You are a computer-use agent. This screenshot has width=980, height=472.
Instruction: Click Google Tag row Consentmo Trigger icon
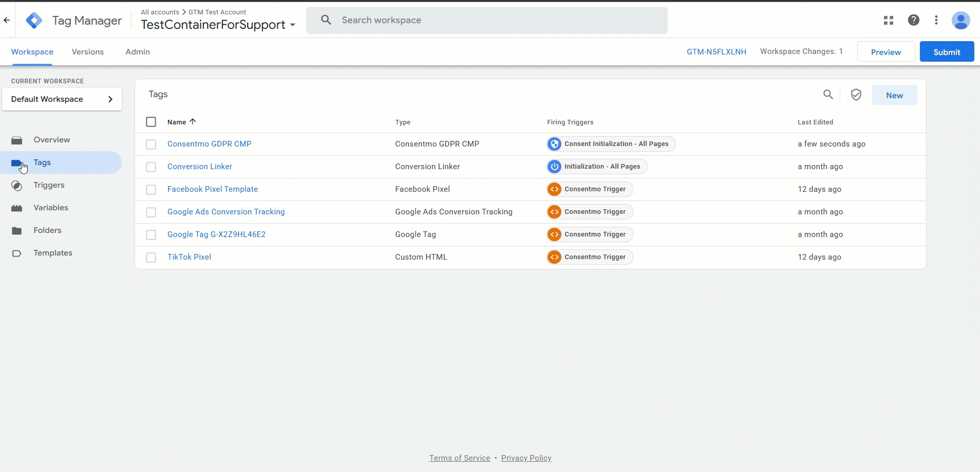[x=554, y=234]
